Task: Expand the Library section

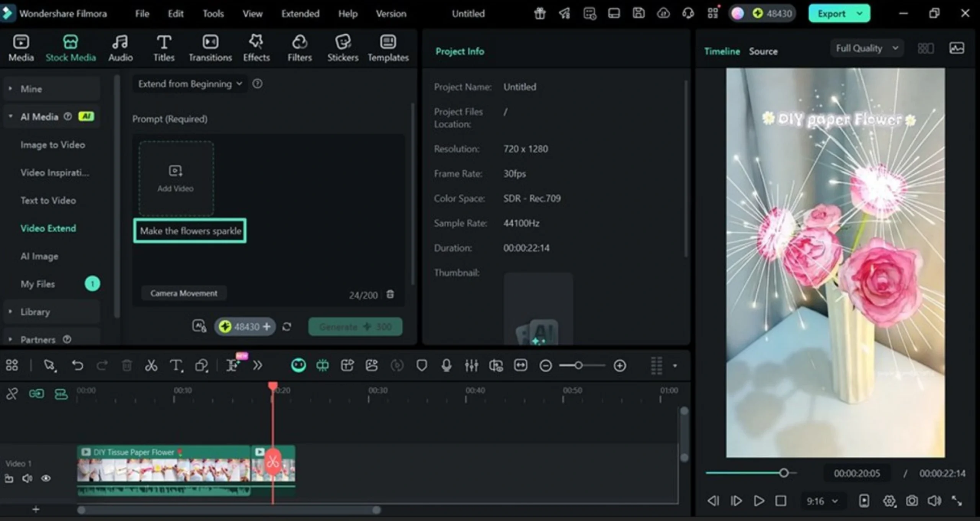Action: 35,312
